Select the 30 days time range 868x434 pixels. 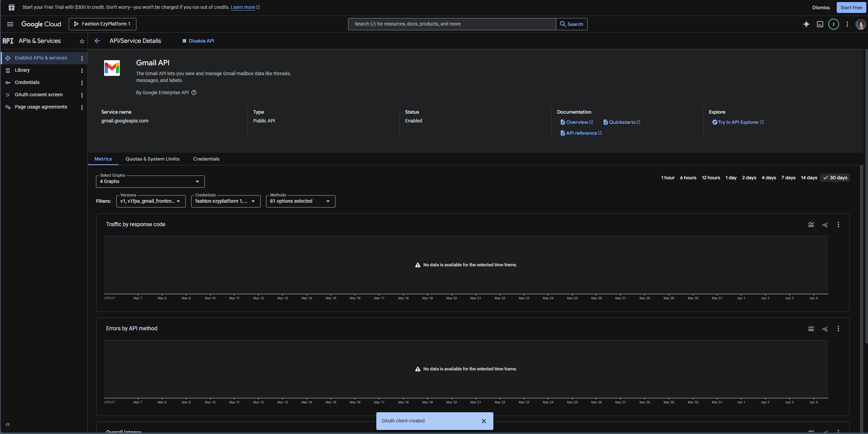(835, 178)
